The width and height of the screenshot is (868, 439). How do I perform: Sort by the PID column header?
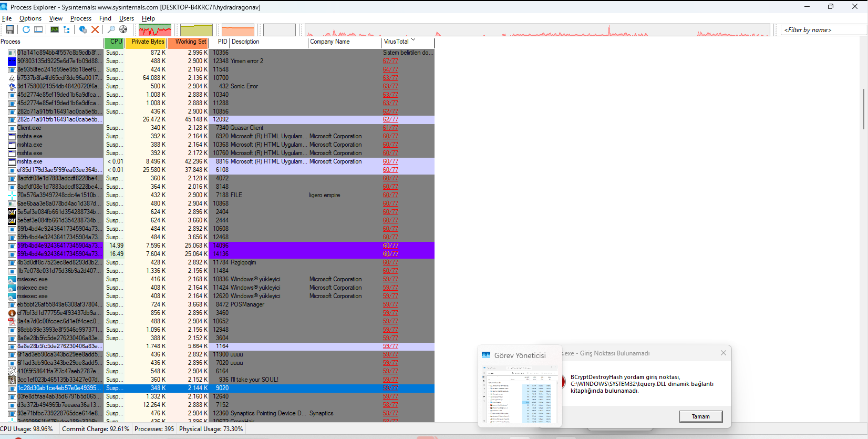220,42
